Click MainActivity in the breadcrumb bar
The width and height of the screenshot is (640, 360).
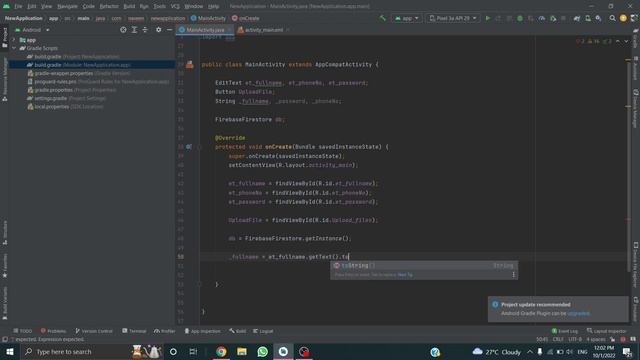(x=208, y=18)
